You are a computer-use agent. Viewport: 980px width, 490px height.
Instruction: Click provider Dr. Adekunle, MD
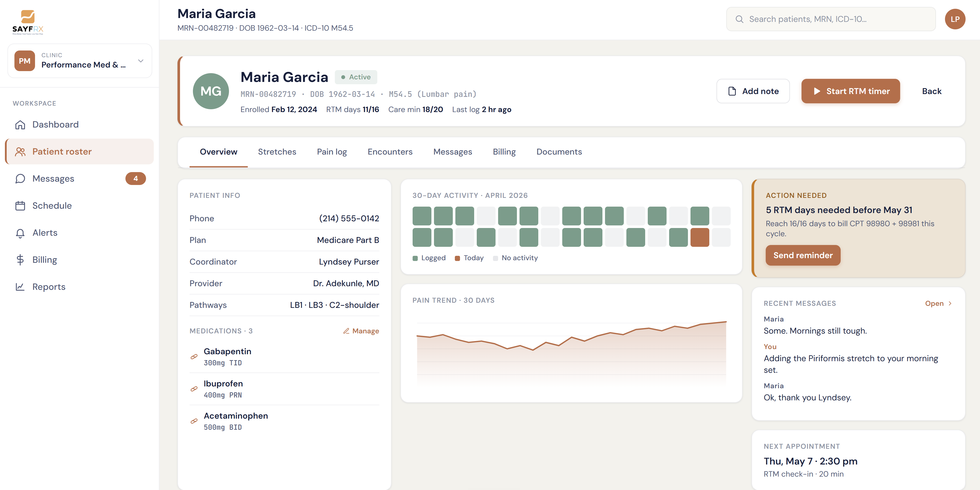pyautogui.click(x=346, y=284)
